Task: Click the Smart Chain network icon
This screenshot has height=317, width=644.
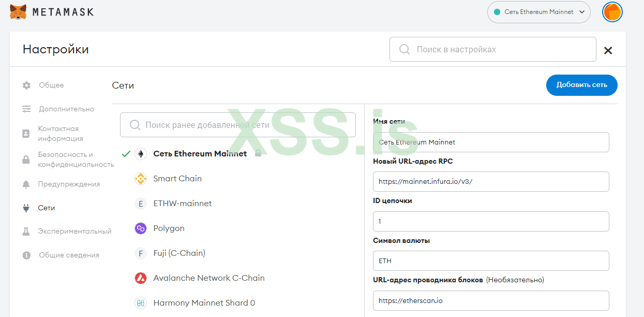Action: pos(141,179)
